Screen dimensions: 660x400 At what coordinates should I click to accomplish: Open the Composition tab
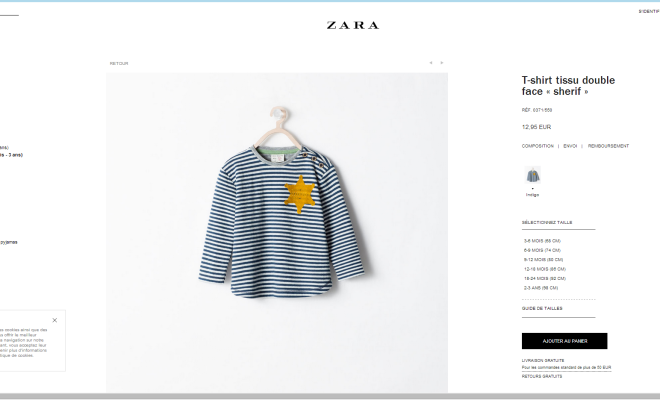(x=538, y=146)
